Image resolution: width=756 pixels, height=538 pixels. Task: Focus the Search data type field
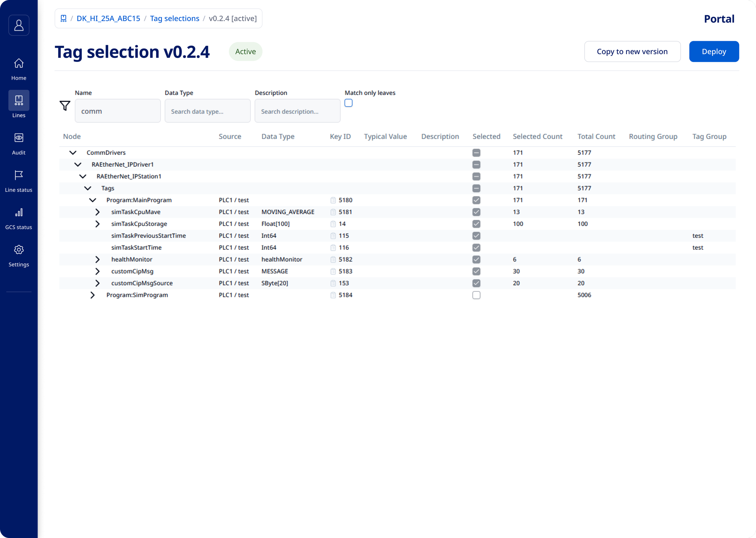(207, 111)
